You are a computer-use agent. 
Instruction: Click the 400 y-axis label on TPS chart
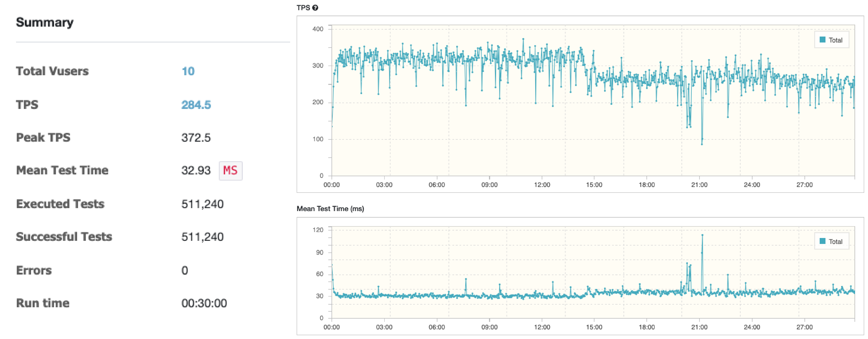[x=318, y=29]
